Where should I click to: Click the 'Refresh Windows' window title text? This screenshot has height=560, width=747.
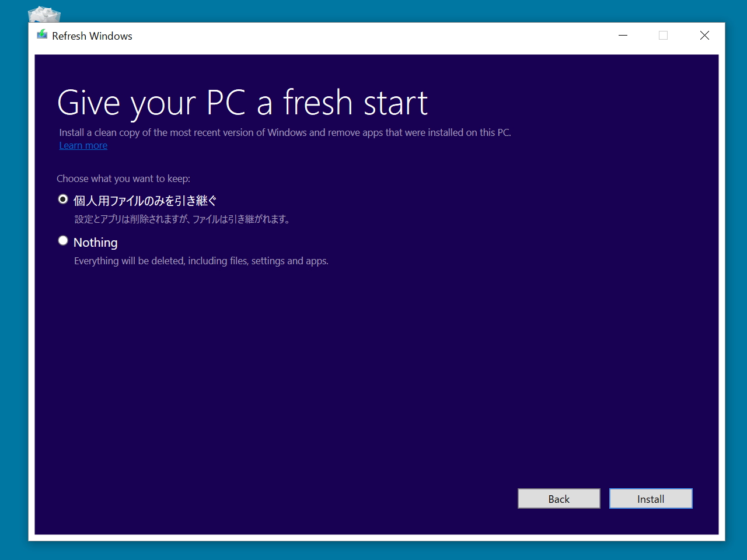click(92, 36)
